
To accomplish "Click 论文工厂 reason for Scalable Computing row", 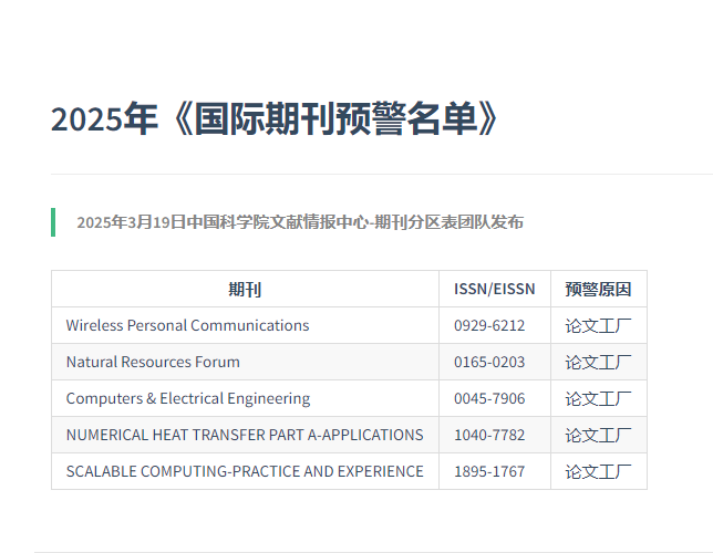I will 598,471.
